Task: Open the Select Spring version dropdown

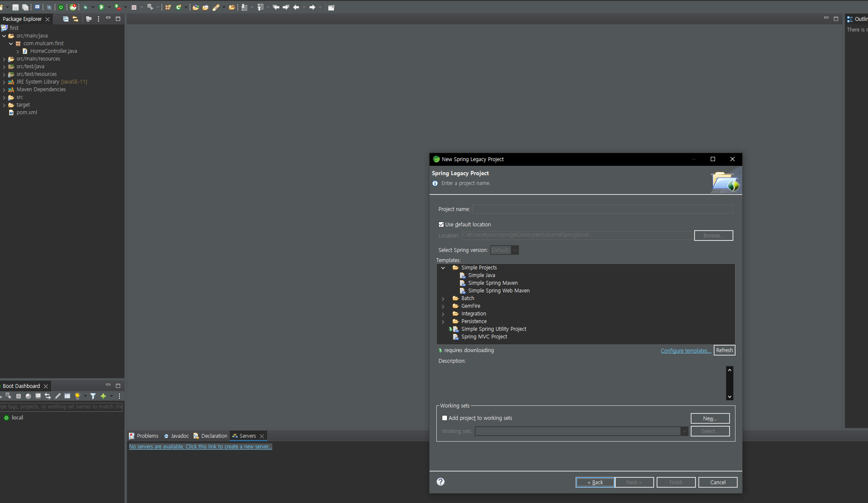Action: pyautogui.click(x=505, y=250)
